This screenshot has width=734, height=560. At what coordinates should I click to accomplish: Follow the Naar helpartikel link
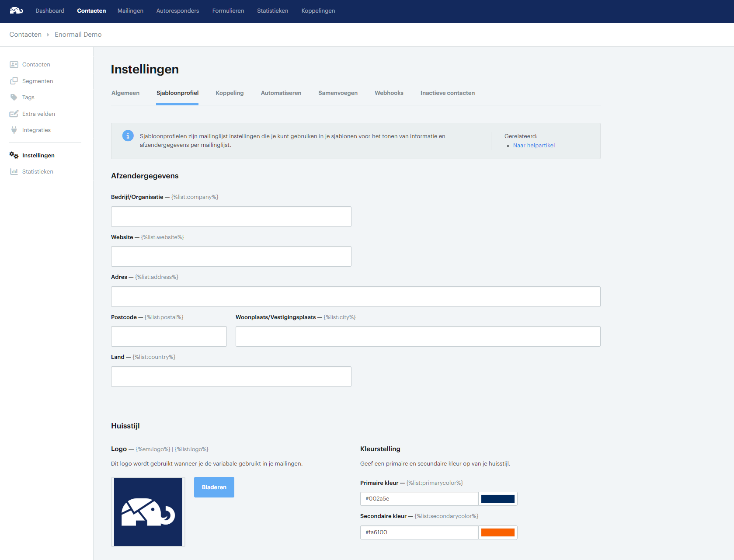(x=534, y=145)
